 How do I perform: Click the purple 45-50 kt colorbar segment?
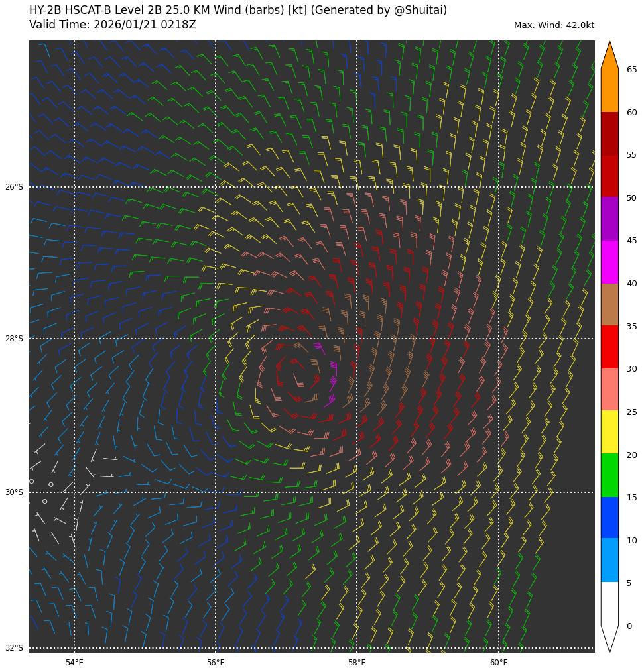610,219
